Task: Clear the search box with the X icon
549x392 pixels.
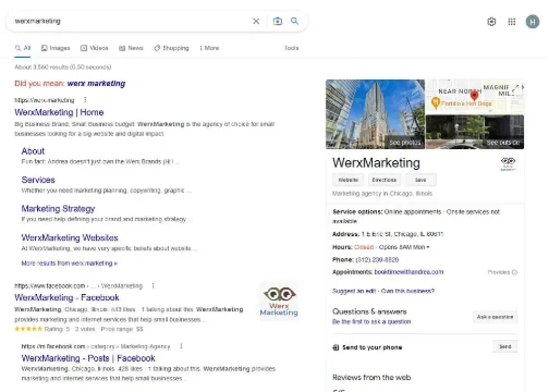Action: tap(256, 21)
